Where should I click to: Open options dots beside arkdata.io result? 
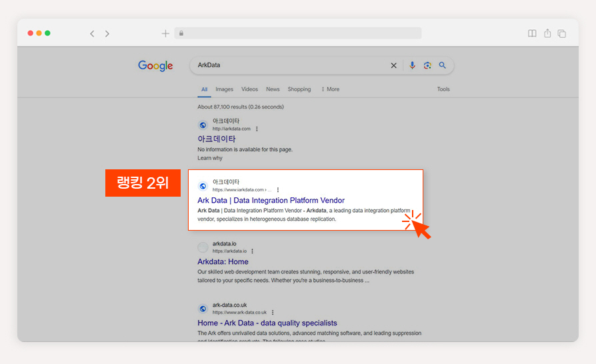(253, 251)
